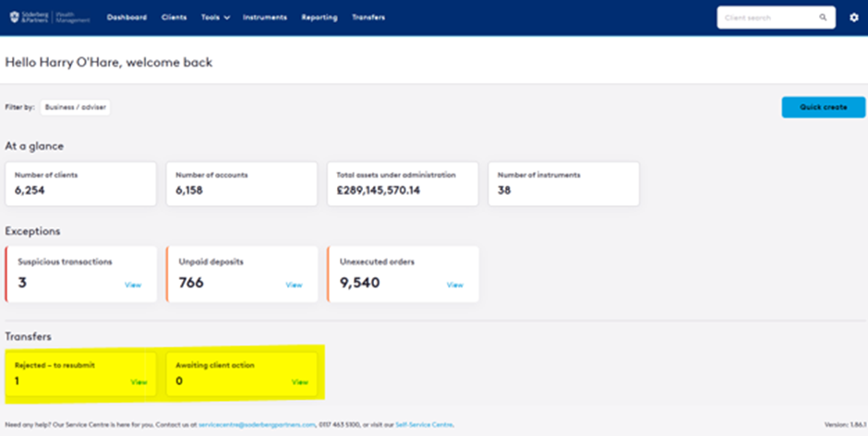View Unexecuted orders
The height and width of the screenshot is (436, 868).
(x=454, y=285)
